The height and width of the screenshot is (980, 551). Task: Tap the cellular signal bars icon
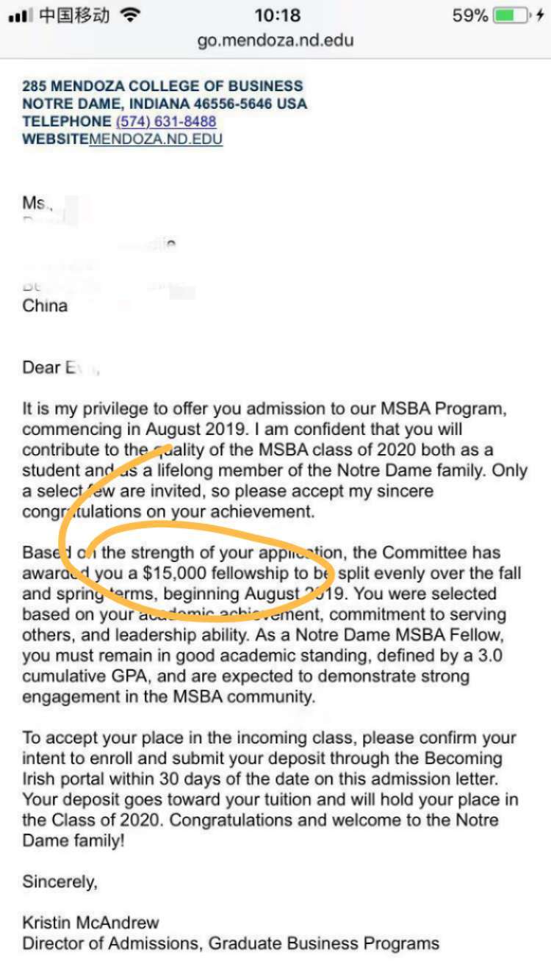pyautogui.click(x=21, y=15)
